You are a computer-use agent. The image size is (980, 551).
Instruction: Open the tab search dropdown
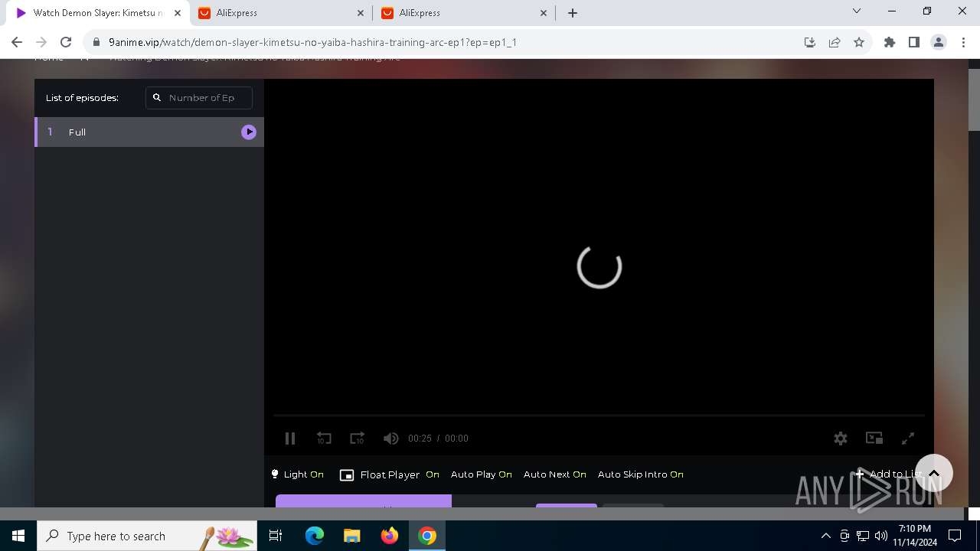coord(857,11)
